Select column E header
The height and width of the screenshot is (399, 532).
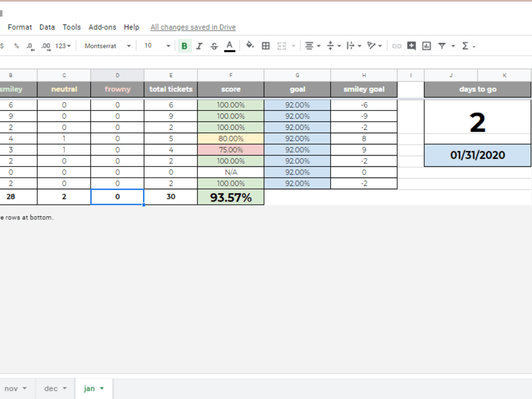point(171,76)
